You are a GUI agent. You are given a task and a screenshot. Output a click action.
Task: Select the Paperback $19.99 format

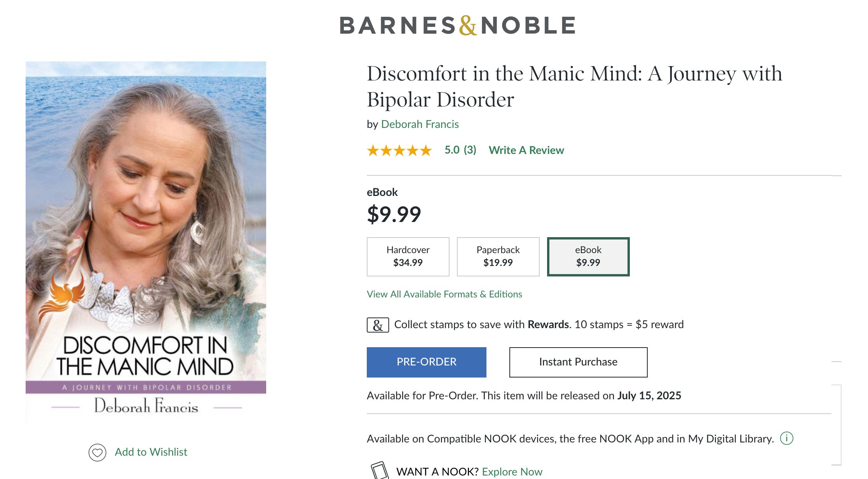tap(498, 257)
